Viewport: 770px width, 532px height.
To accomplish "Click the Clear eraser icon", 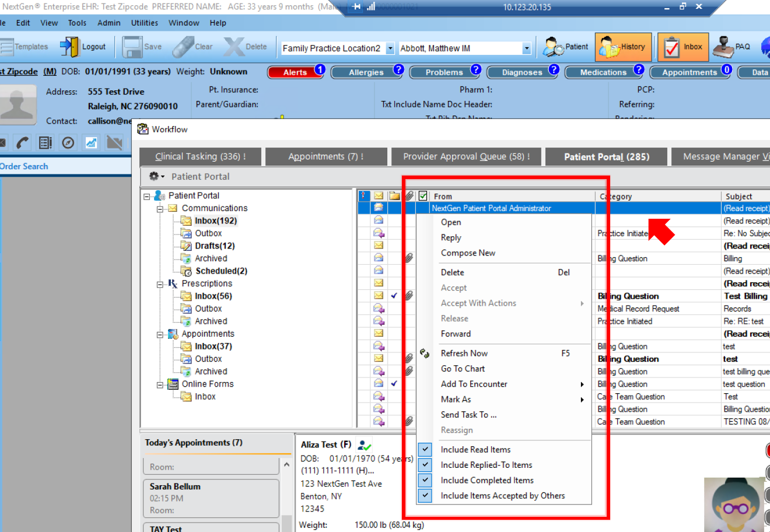I will (183, 47).
